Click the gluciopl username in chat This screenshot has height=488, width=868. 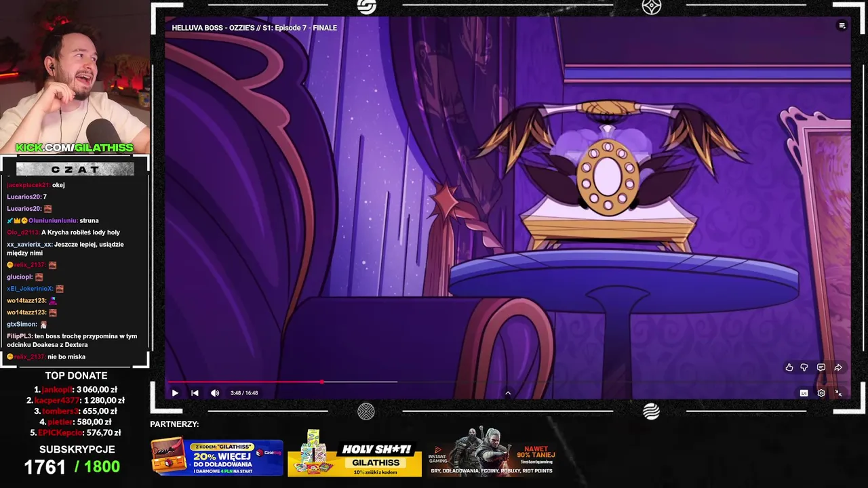(19, 277)
